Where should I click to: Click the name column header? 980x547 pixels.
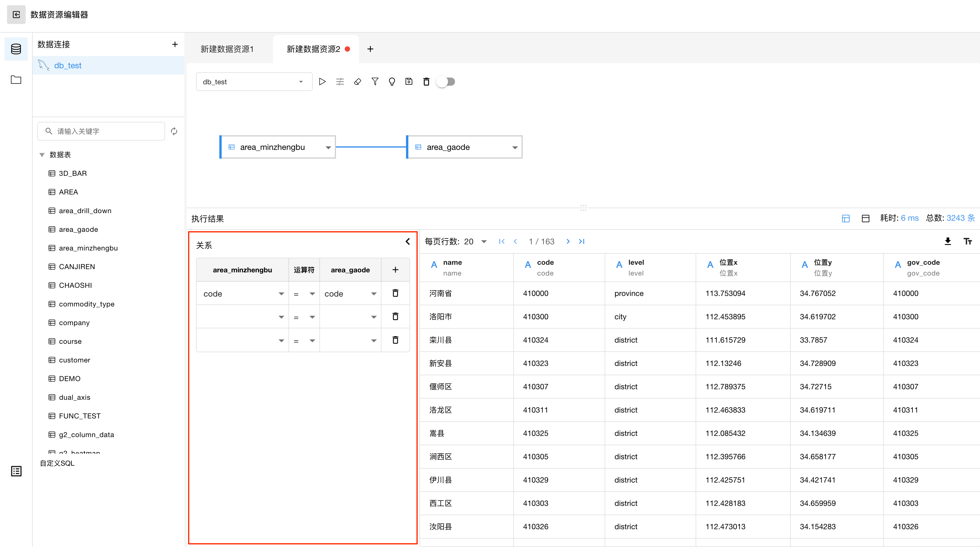click(466, 268)
